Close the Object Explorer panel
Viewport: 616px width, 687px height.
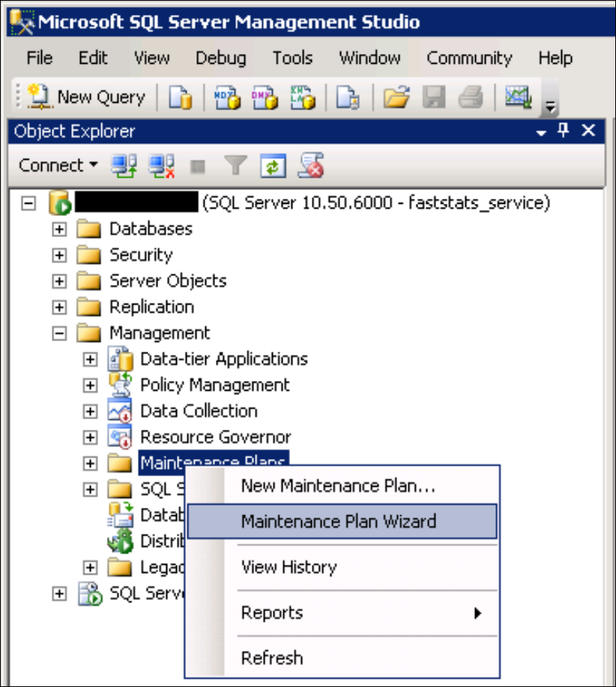pyautogui.click(x=588, y=130)
